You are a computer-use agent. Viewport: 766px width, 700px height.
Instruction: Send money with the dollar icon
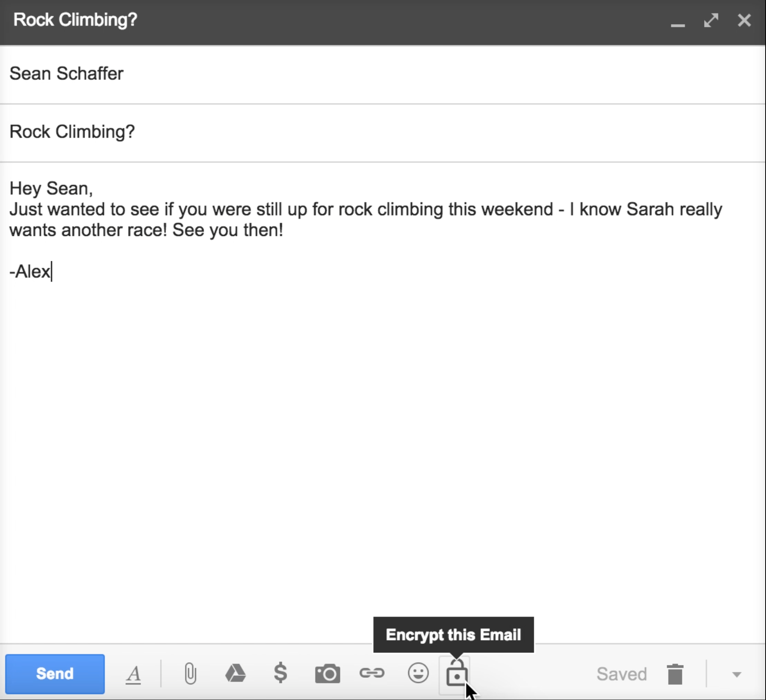pos(280,673)
